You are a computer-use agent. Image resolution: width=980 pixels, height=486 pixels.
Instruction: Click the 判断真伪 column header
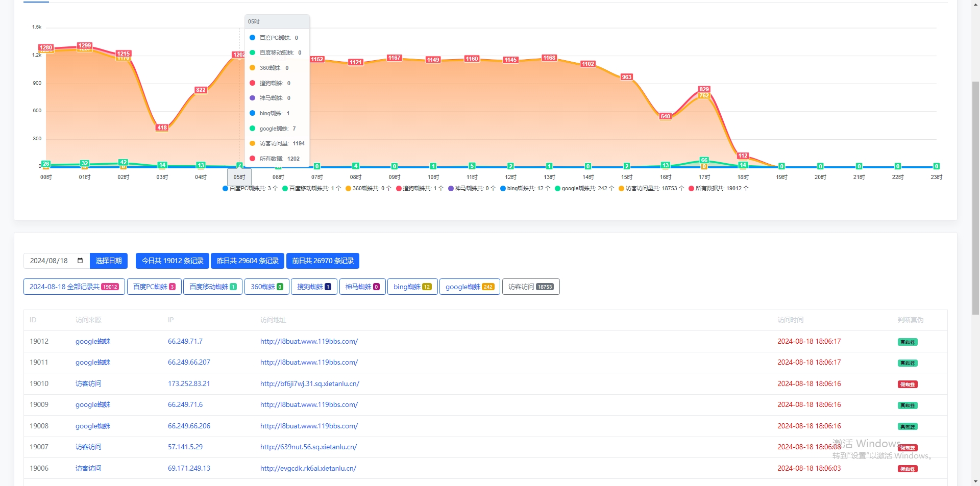(911, 320)
